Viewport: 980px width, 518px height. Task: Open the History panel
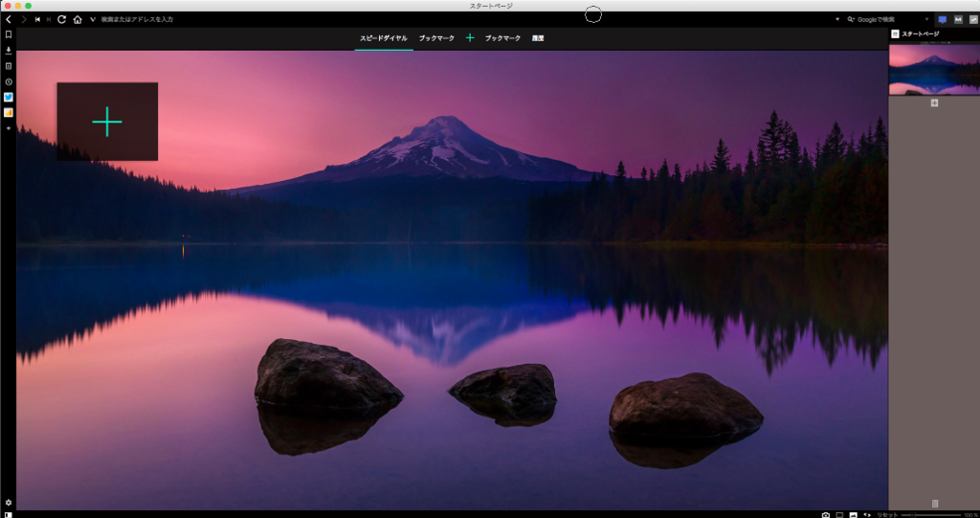(x=8, y=82)
